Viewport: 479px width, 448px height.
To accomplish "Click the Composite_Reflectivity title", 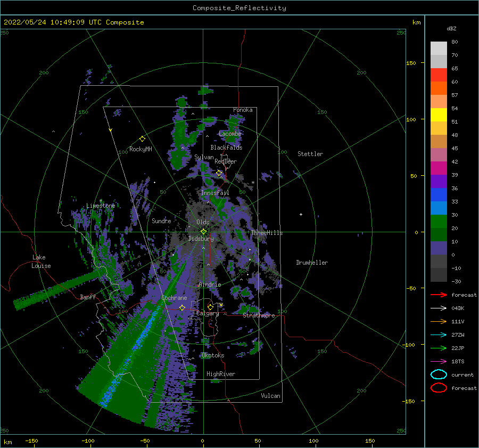I will [239, 8].
